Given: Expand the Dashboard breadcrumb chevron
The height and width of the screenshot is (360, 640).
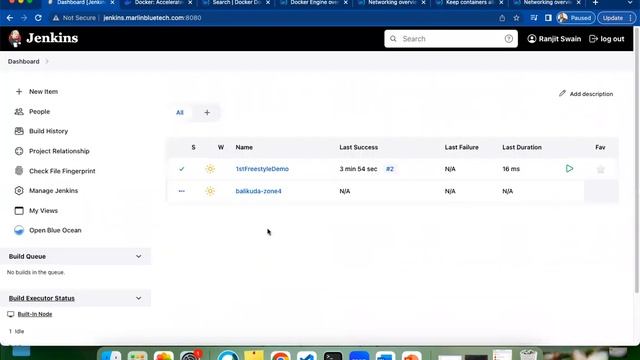Looking at the screenshot, I should (47, 62).
